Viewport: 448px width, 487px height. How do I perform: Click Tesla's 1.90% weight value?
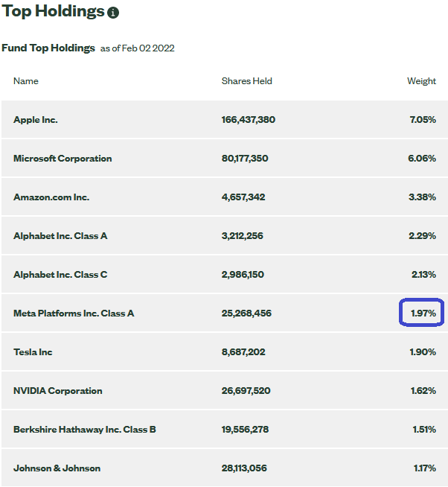(x=423, y=352)
